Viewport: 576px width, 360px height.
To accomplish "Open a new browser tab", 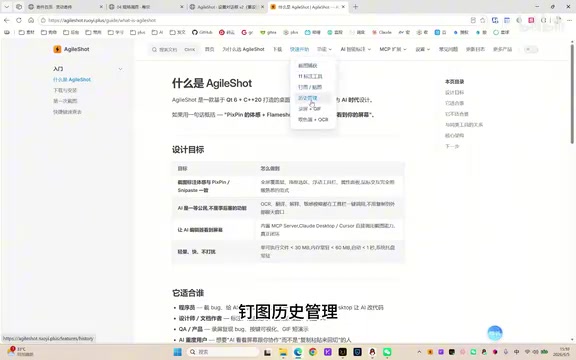I will pyautogui.click(x=355, y=7).
